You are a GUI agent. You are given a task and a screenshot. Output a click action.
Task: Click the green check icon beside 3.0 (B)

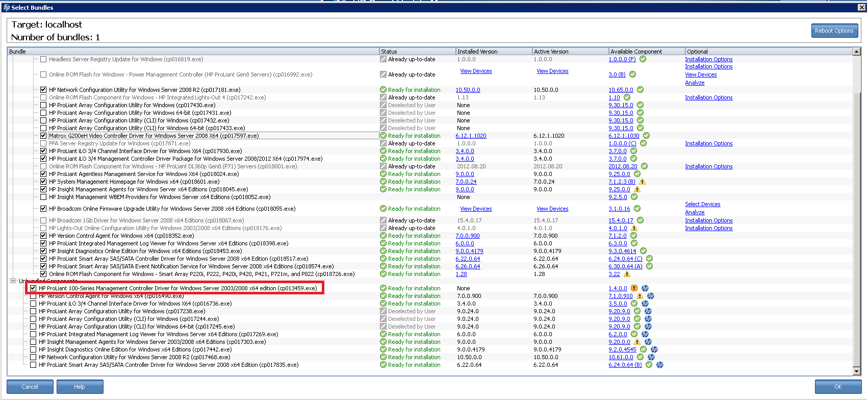tap(632, 74)
